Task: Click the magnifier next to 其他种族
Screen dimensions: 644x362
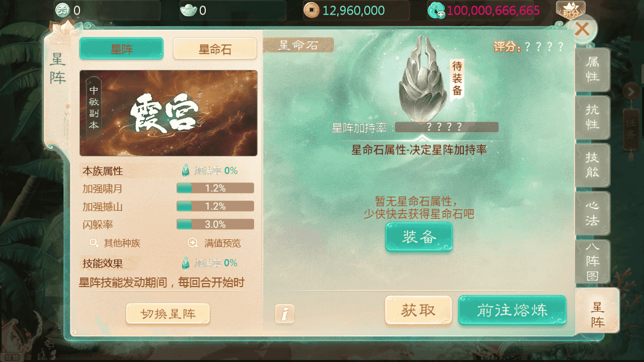Action: tap(94, 243)
